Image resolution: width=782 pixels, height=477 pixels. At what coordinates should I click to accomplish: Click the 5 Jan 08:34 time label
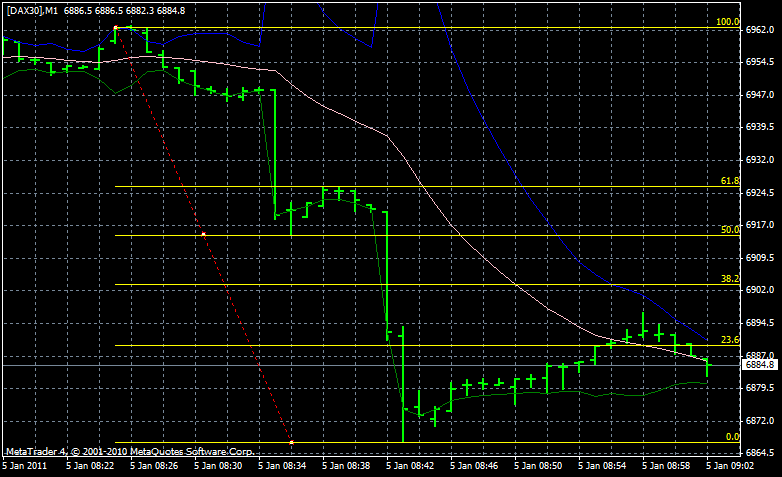(x=282, y=466)
